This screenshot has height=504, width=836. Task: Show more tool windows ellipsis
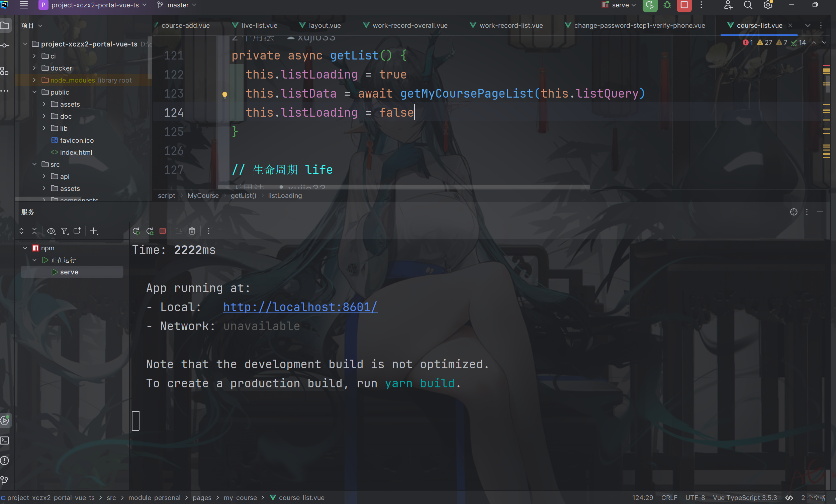coord(4,91)
